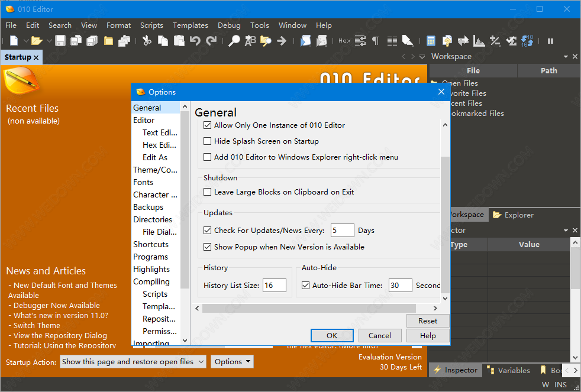Toggle Check For Updates/News checkbox
This screenshot has height=392, width=581.
(208, 230)
